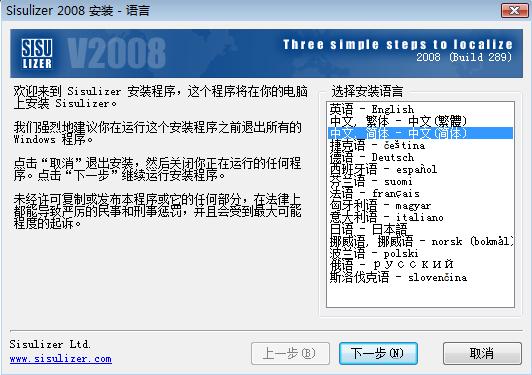Pick 俄语 - русский language

[420, 265]
